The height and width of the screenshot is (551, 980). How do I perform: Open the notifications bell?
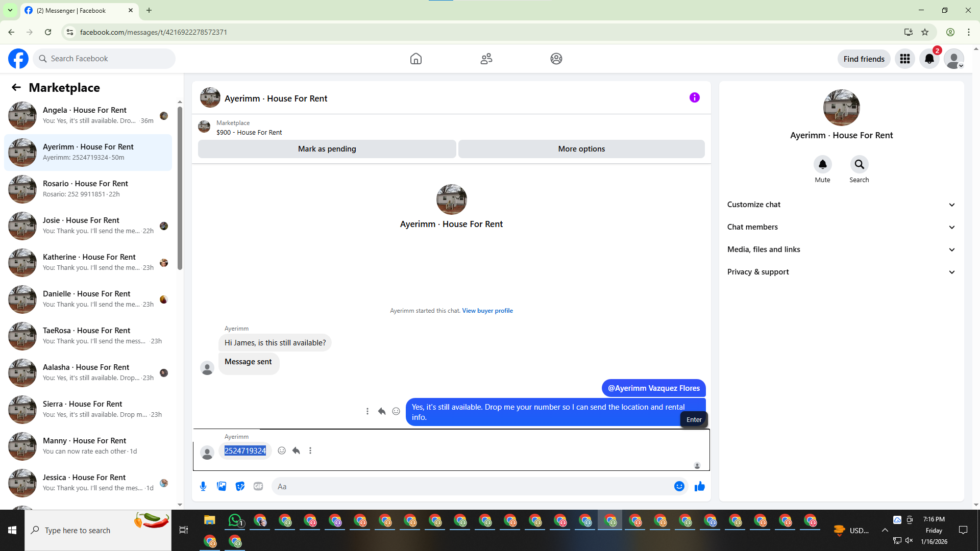coord(929,59)
